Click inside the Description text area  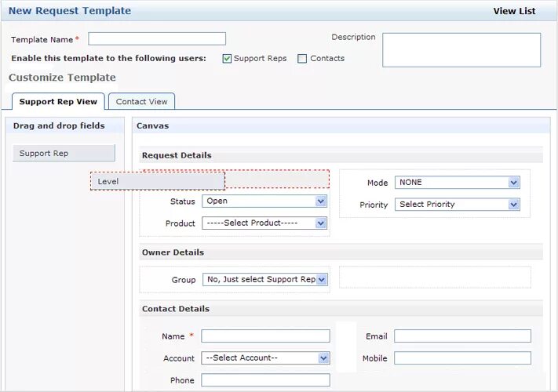click(461, 50)
